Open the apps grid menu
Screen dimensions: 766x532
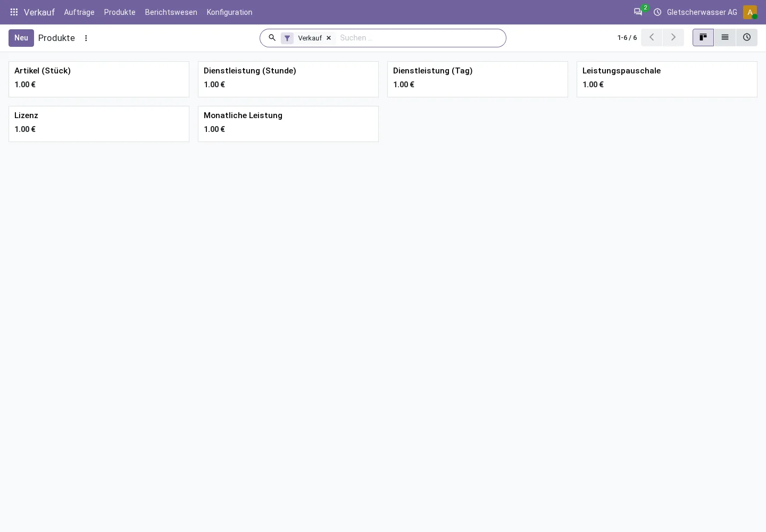pos(14,12)
